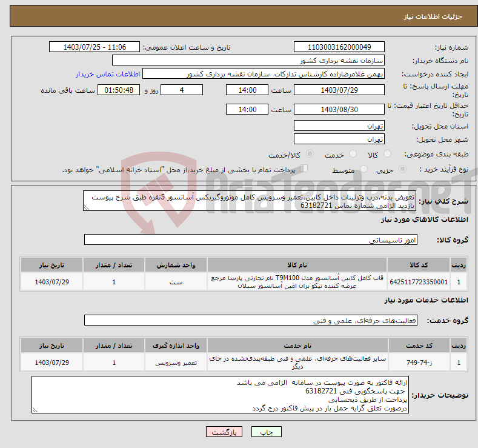Select the کالا radio button
Viewport: 478px width, 448px height.
coord(387,154)
